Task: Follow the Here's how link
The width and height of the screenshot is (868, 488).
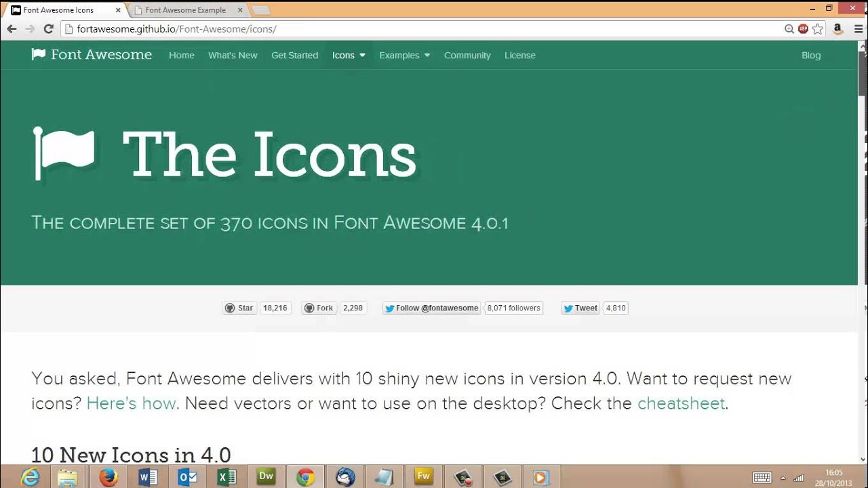Action: [131, 403]
